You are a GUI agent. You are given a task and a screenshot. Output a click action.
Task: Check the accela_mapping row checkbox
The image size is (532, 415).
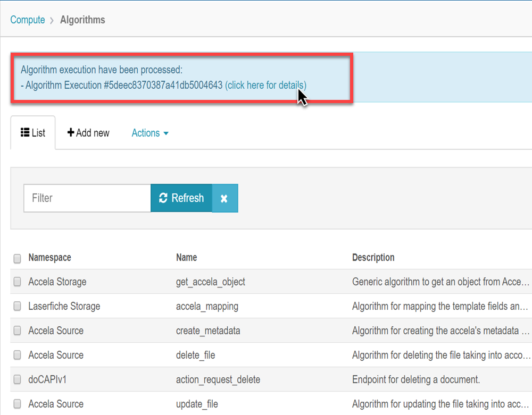point(18,306)
